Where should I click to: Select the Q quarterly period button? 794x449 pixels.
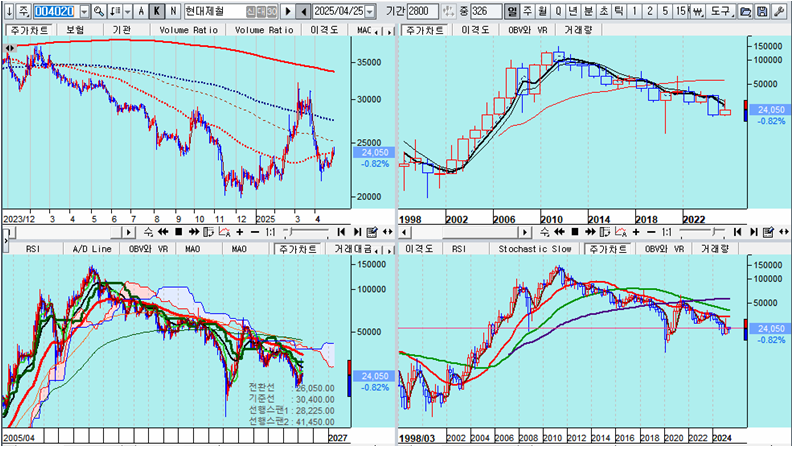558,11
